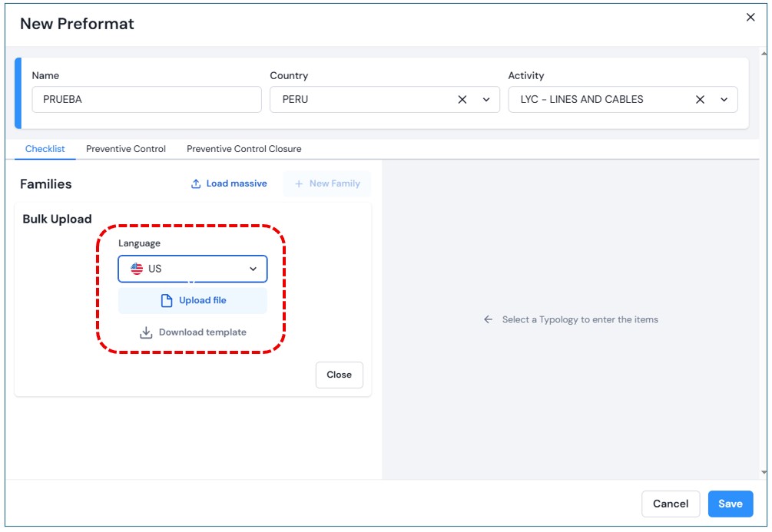
Task: Clear the PERU country selection
Action: click(x=462, y=100)
